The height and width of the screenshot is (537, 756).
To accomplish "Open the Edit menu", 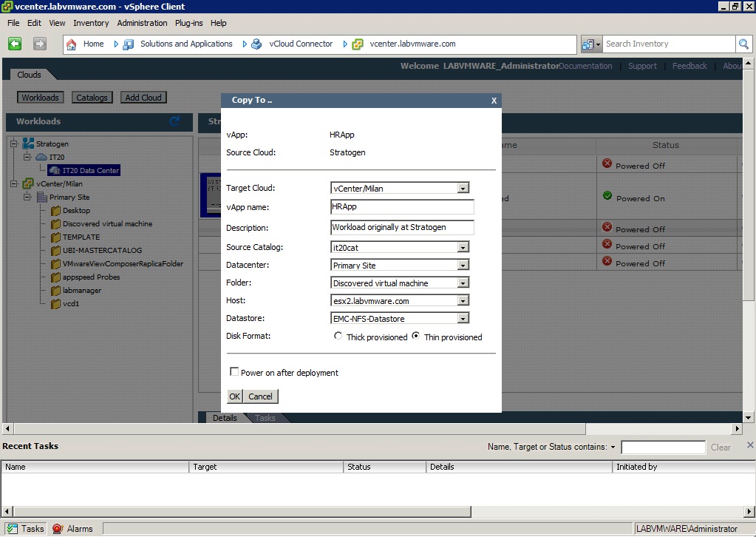I will click(34, 23).
